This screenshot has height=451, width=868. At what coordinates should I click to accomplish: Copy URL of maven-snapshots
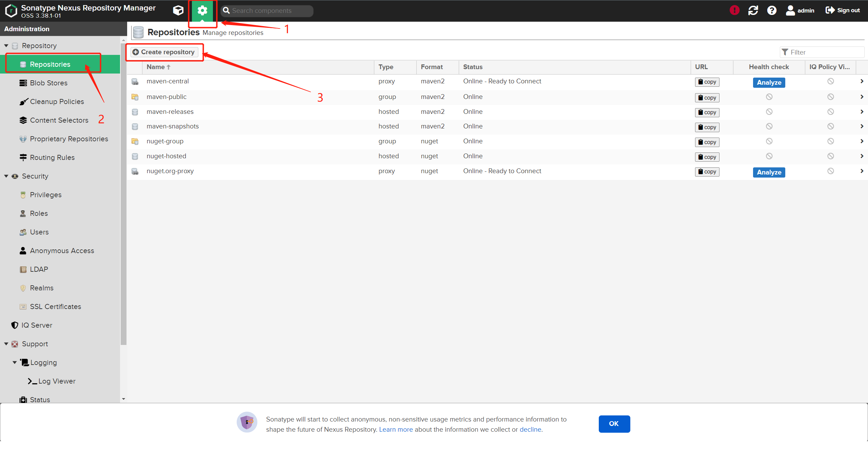pyautogui.click(x=707, y=127)
